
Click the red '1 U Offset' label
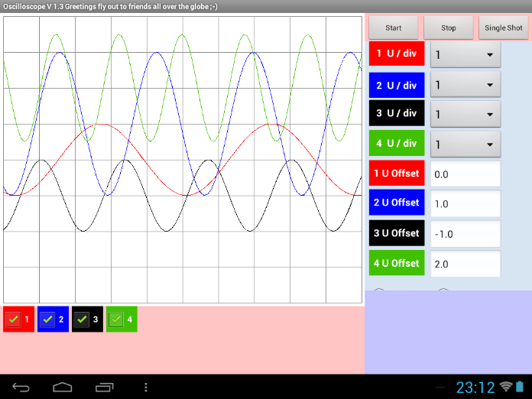click(397, 173)
